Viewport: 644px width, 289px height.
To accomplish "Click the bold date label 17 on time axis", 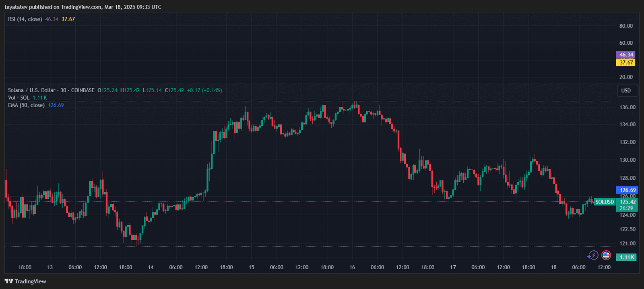I will pyautogui.click(x=453, y=267).
